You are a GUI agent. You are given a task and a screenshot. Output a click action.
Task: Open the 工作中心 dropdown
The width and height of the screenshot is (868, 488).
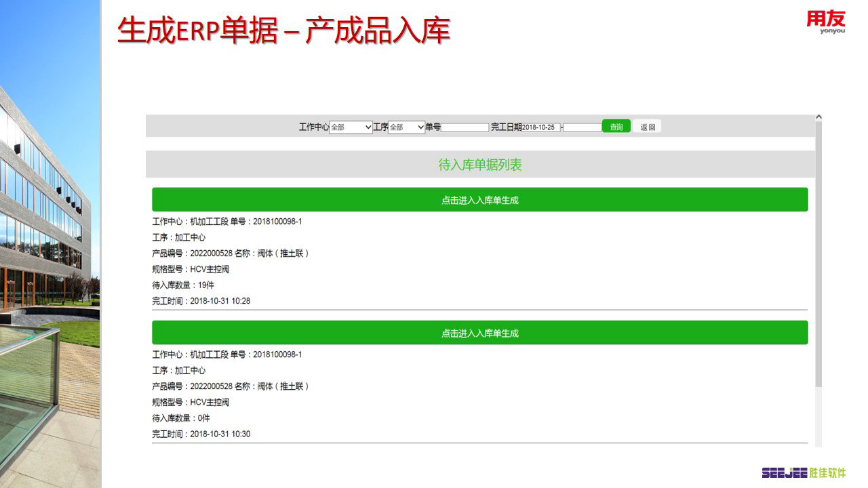click(x=351, y=127)
